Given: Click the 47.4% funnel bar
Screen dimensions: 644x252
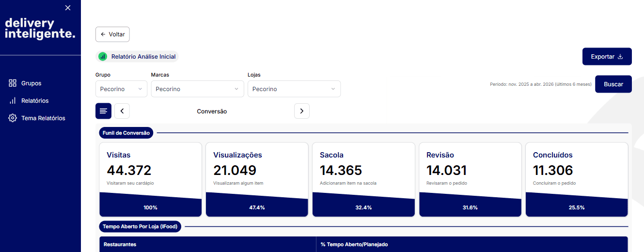Looking at the screenshot, I should click(x=257, y=205).
